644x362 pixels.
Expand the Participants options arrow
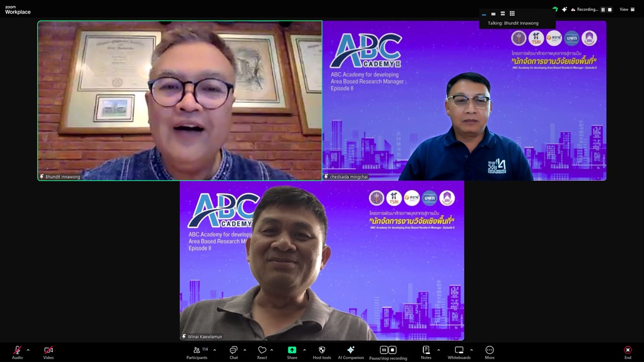click(x=215, y=350)
